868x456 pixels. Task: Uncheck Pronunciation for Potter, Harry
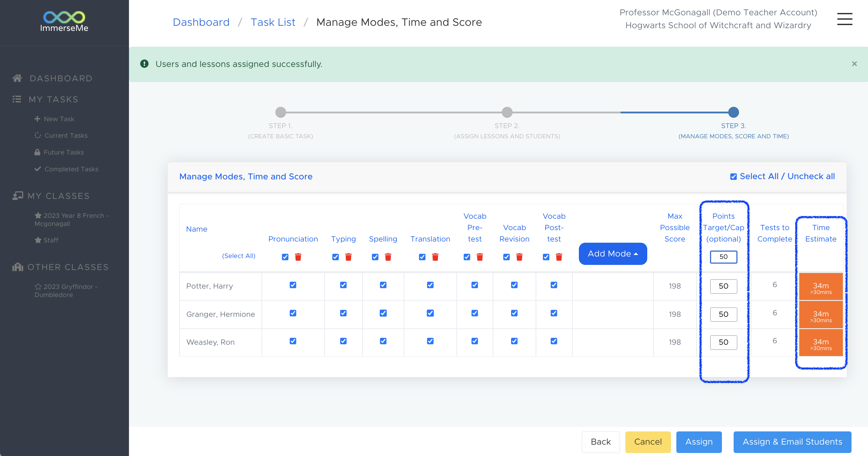coord(293,285)
